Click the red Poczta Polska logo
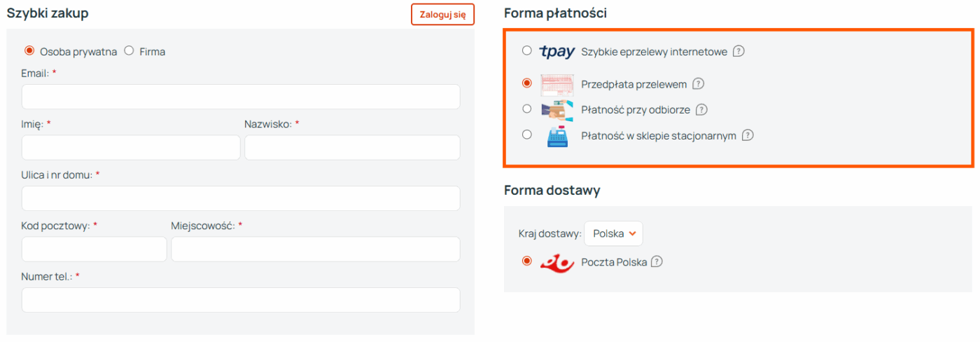Viewport: 980px width, 342px height. pos(557,263)
